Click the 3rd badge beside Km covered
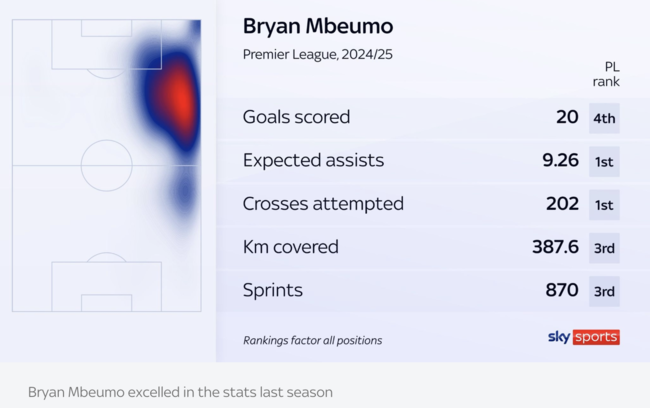The image size is (650, 408). (x=604, y=248)
